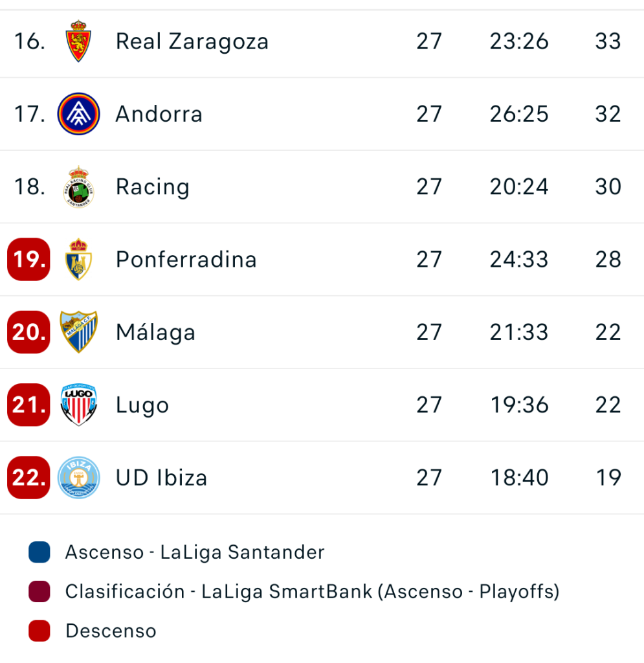This screenshot has height=663, width=644.
Task: Select the red Descenso legend swatch
Action: coord(39,631)
